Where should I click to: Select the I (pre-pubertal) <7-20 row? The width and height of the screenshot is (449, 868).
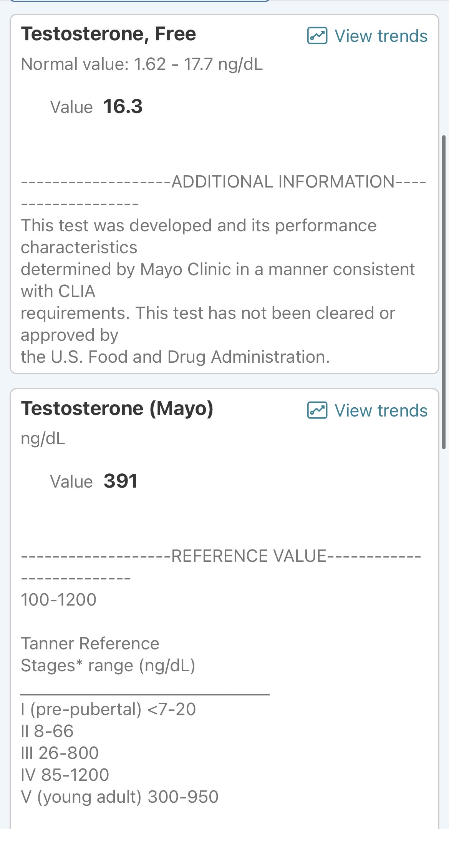click(108, 709)
